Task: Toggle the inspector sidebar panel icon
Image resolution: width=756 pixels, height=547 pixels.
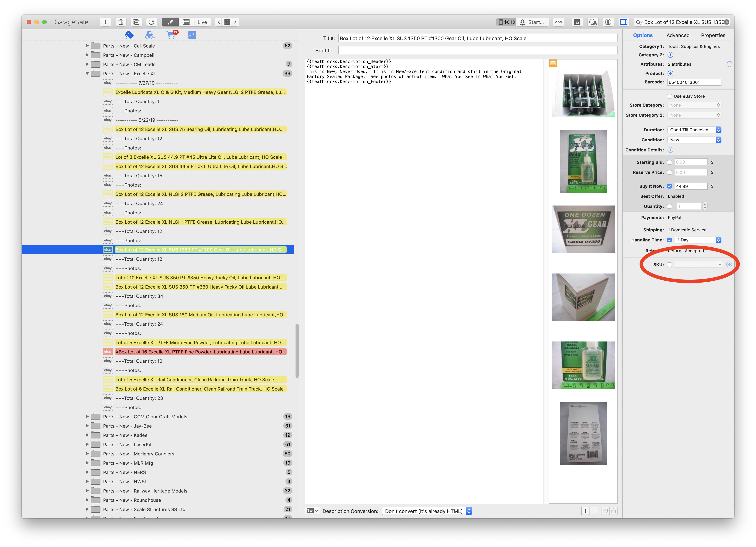Action: (x=623, y=22)
